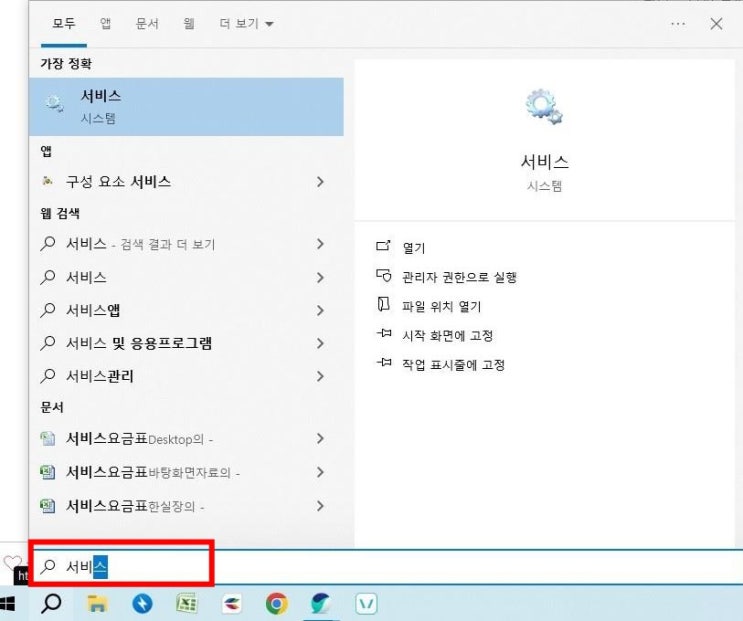Open Google Chrome from the taskbar

[277, 604]
